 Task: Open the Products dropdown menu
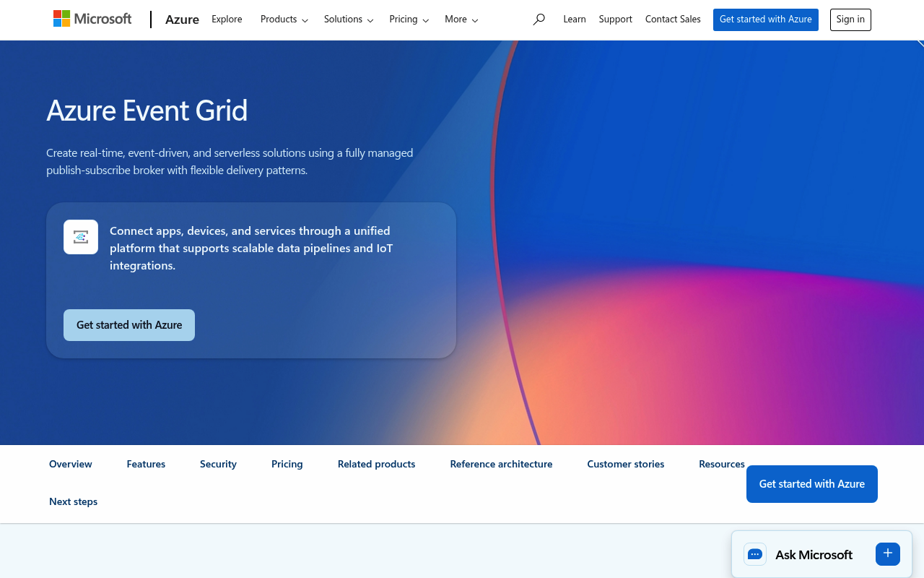click(x=284, y=20)
